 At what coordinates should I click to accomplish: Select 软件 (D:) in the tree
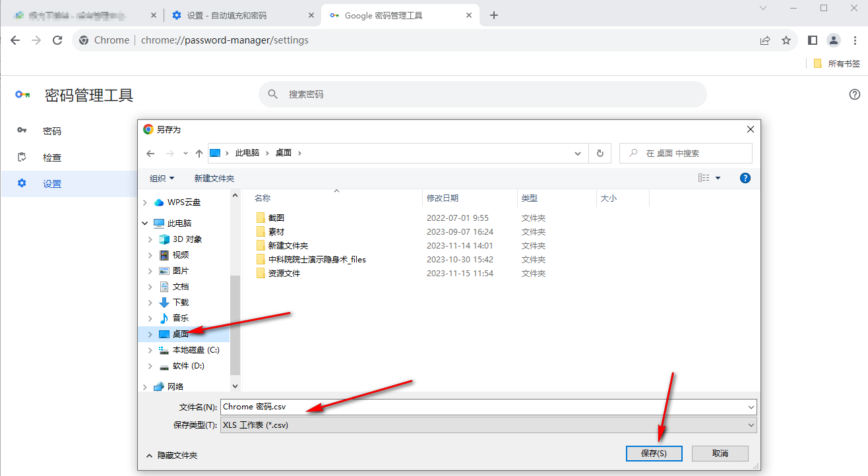tap(189, 366)
